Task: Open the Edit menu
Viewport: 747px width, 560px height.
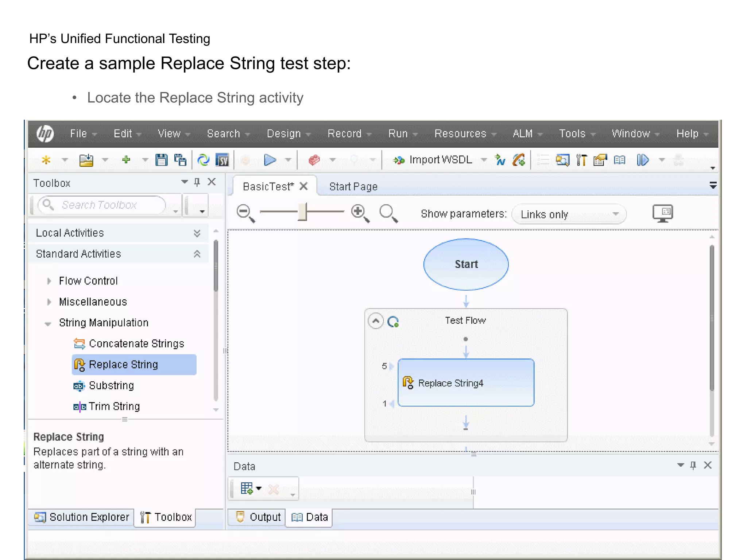Action: tap(127, 133)
